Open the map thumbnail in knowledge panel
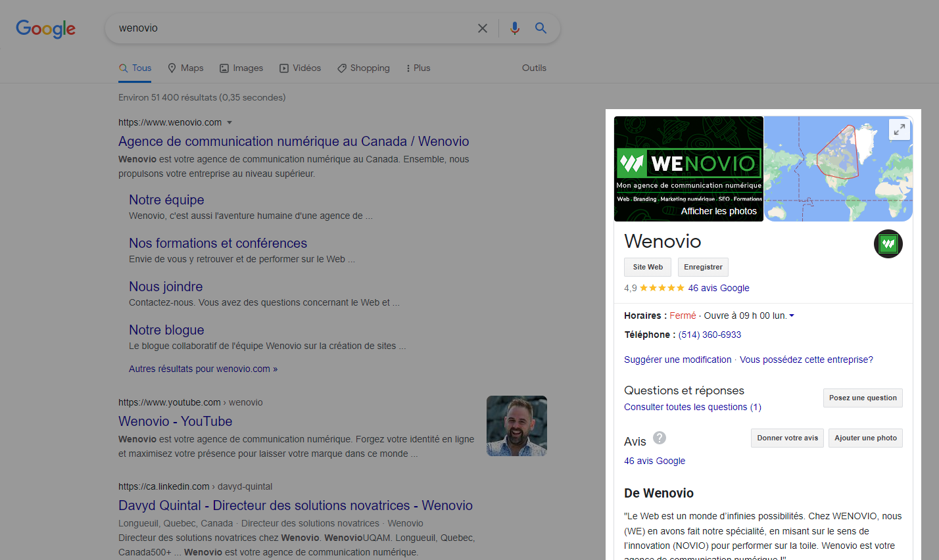 click(838, 169)
